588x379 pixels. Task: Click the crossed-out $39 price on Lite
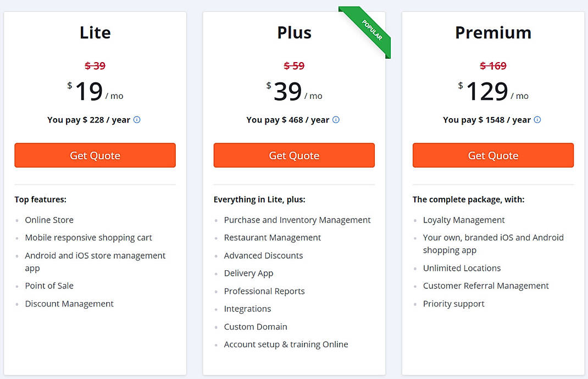click(95, 66)
